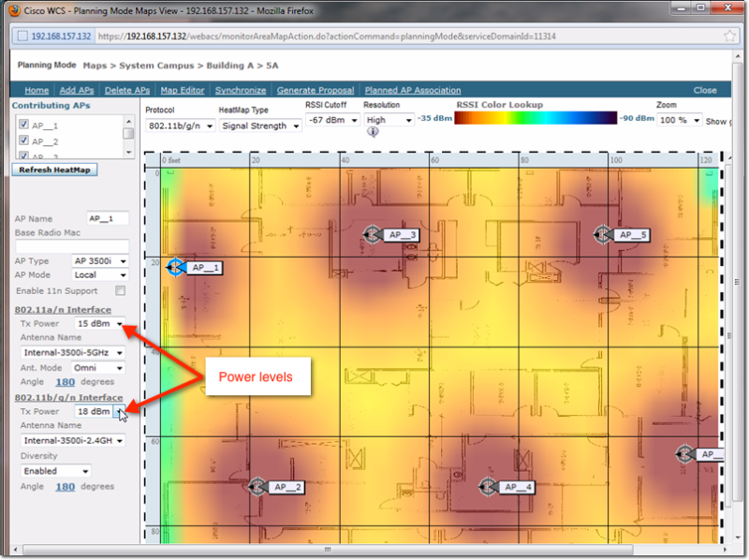Go to Home in the planning menu
Image resolution: width=749 pixels, height=560 pixels.
[37, 90]
